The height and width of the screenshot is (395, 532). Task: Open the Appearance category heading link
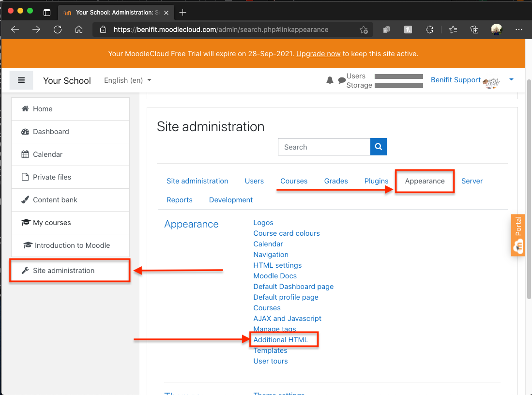click(191, 224)
